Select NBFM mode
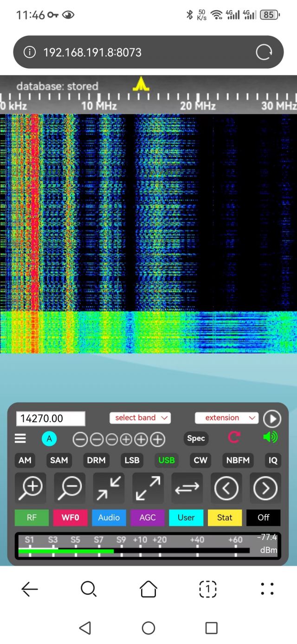297x644 pixels. point(238,461)
